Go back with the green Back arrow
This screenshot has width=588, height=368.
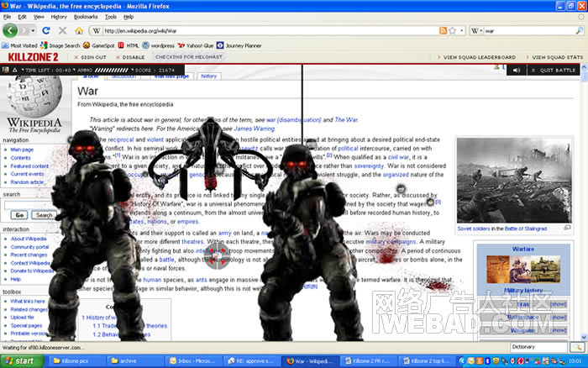10,30
